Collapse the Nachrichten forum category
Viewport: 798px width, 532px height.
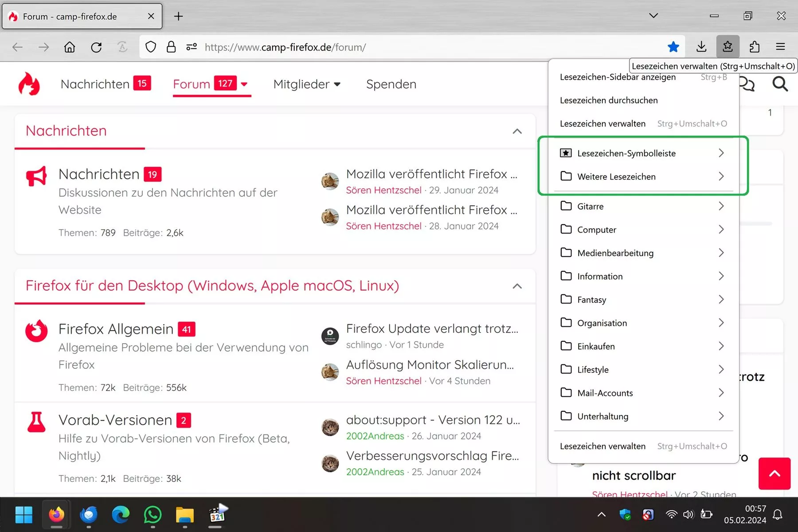pyautogui.click(x=517, y=131)
